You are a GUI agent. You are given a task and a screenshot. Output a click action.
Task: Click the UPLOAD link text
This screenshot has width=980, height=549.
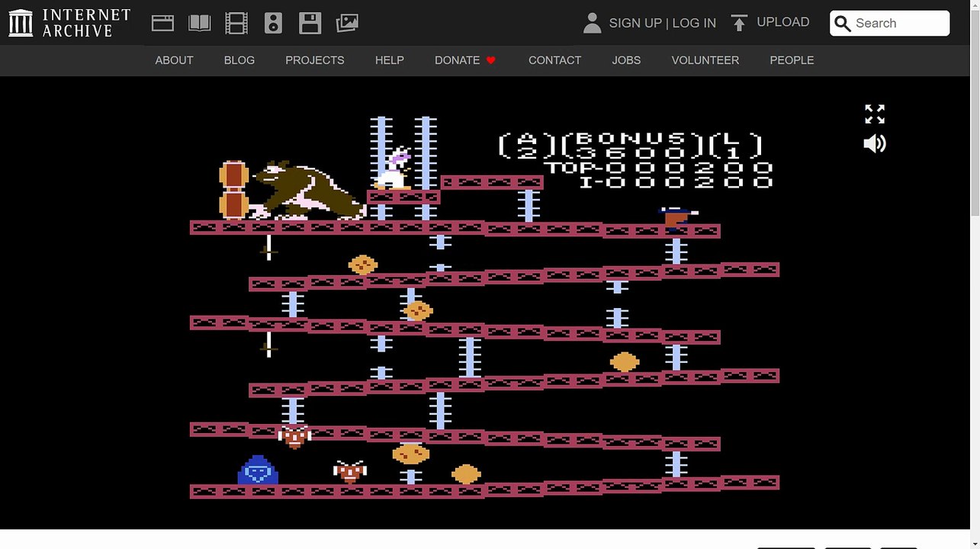tap(783, 22)
